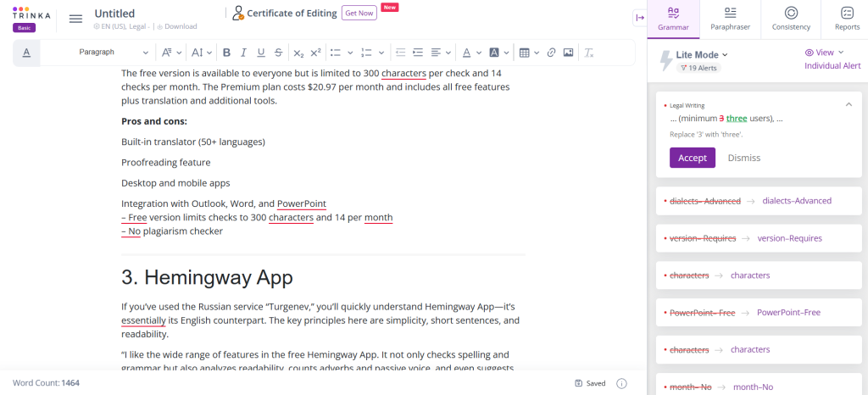Screen dimensions: 868x395
Task: Dismiss the Legal Writing suggestion
Action: pyautogui.click(x=744, y=158)
